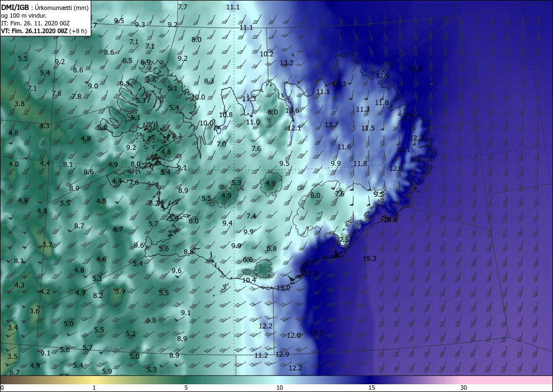Click the map value '16.1'
This screenshot has height=392, width=553.
(404, 150)
